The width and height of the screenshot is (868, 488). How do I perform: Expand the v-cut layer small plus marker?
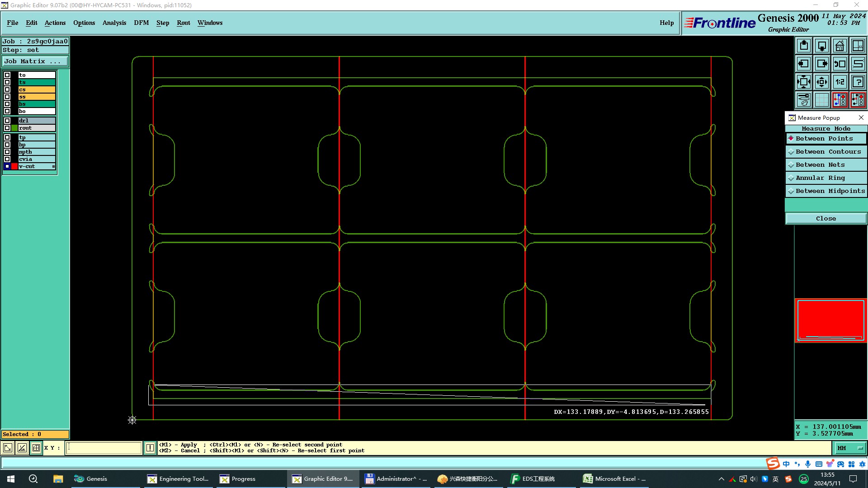tap(53, 167)
